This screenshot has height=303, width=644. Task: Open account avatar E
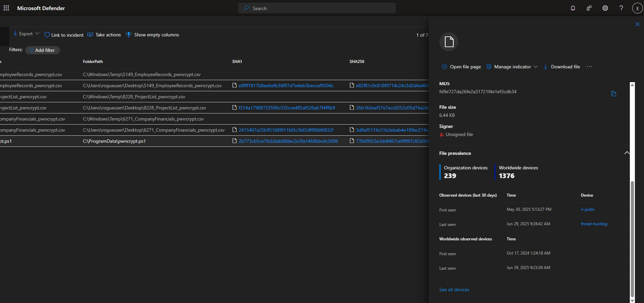pyautogui.click(x=637, y=8)
